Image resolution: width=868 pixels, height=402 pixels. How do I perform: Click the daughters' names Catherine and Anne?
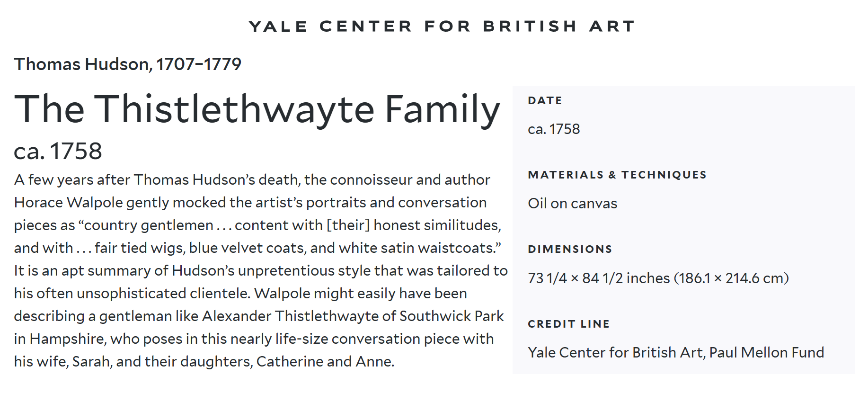(325, 362)
